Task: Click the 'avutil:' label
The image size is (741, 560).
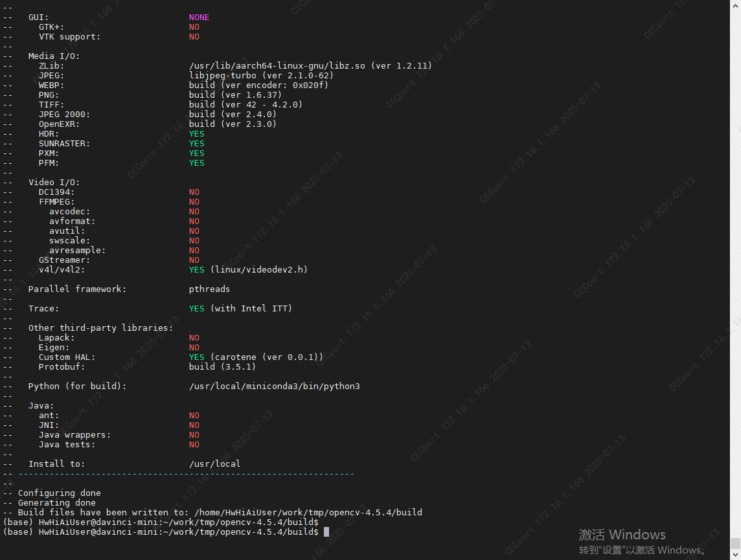Action: pos(67,231)
